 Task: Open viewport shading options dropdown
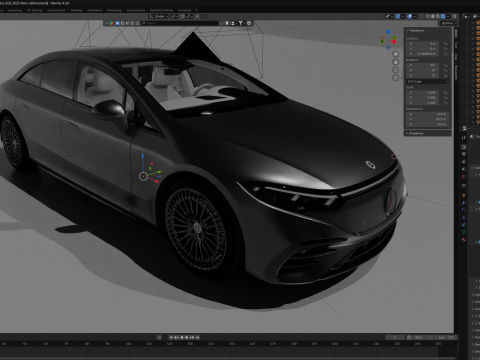448,16
